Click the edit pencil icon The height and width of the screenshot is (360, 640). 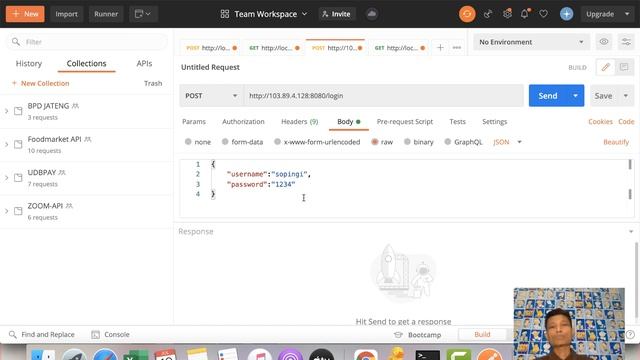pyautogui.click(x=605, y=67)
